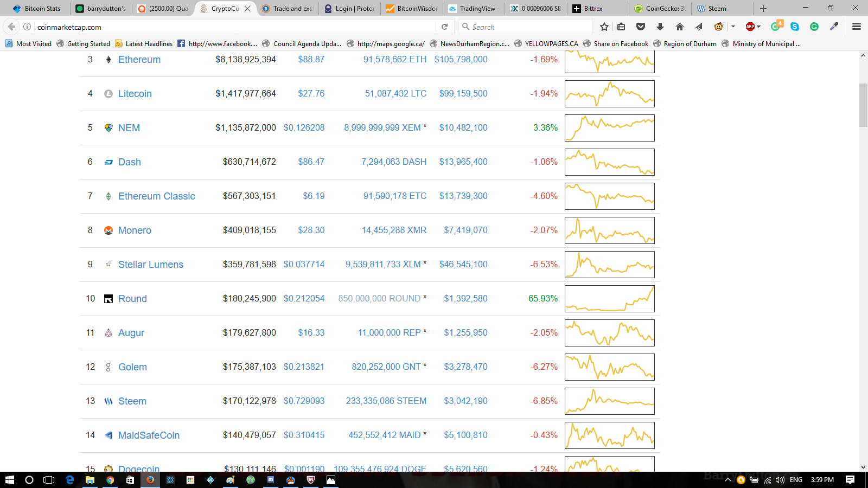
Task: Open the Greasemonkey monkey icon
Action: click(x=718, y=27)
